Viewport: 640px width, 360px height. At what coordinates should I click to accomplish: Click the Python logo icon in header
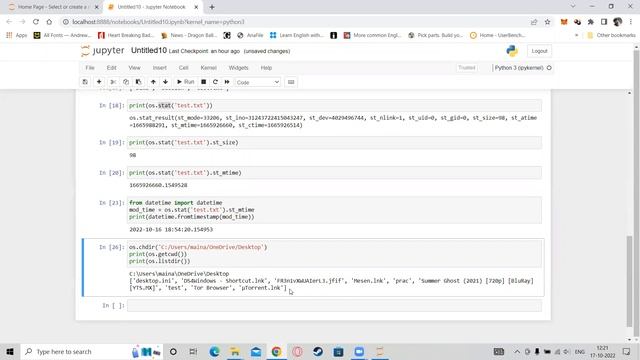(x=512, y=51)
